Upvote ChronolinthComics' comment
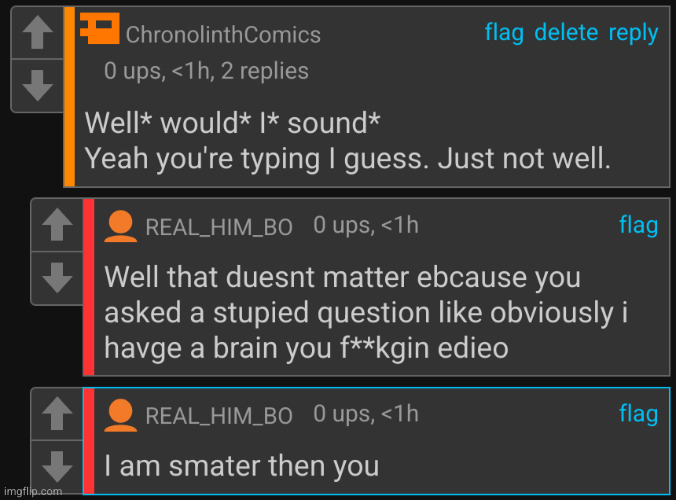 pos(38,33)
